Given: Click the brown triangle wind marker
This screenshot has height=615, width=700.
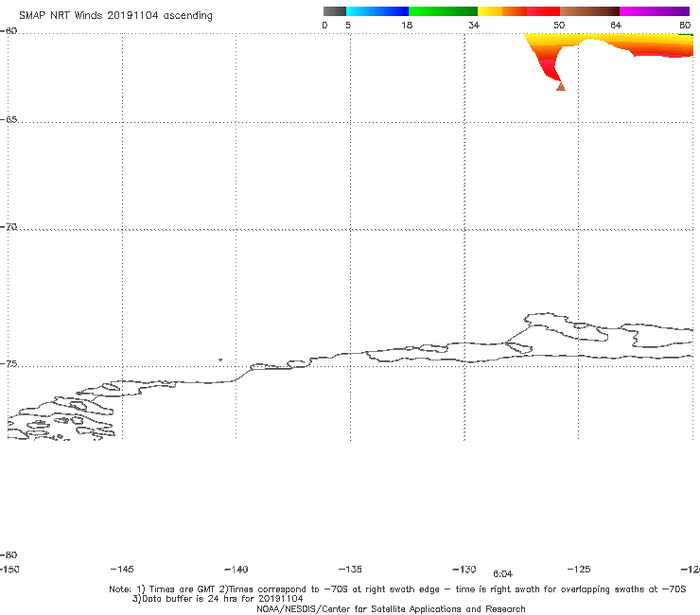Looking at the screenshot, I should [x=561, y=86].
